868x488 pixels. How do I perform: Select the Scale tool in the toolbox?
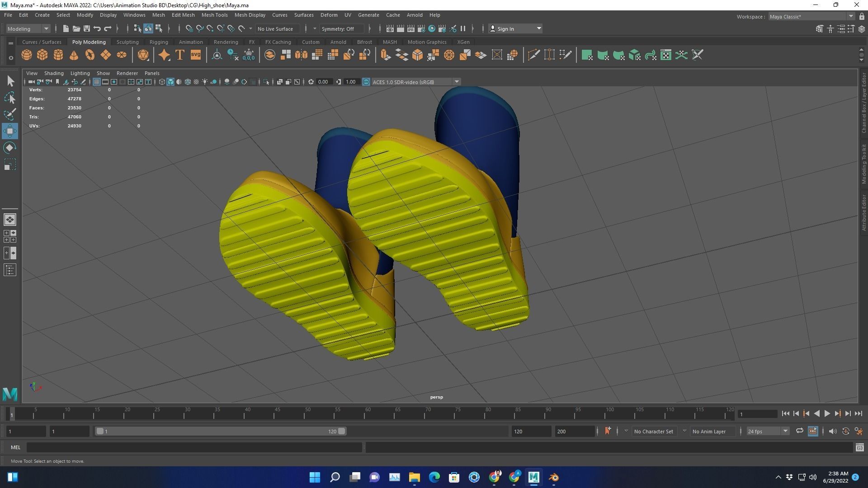click(x=10, y=164)
